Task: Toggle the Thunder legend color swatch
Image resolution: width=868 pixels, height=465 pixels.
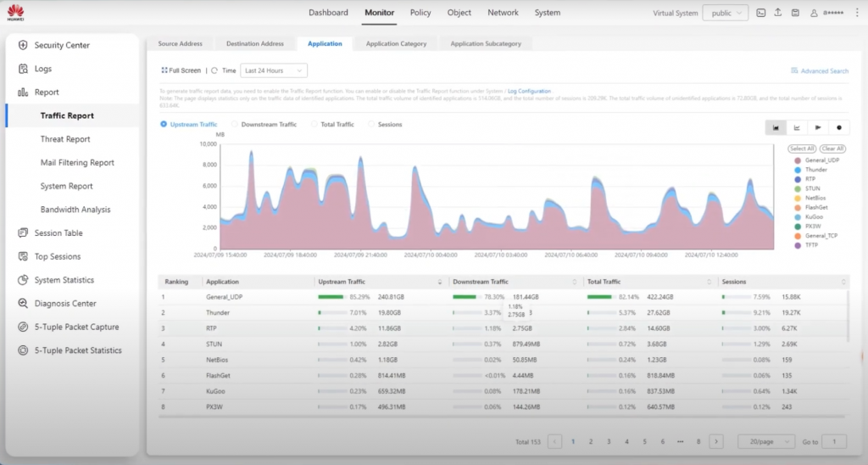Action: pyautogui.click(x=798, y=170)
